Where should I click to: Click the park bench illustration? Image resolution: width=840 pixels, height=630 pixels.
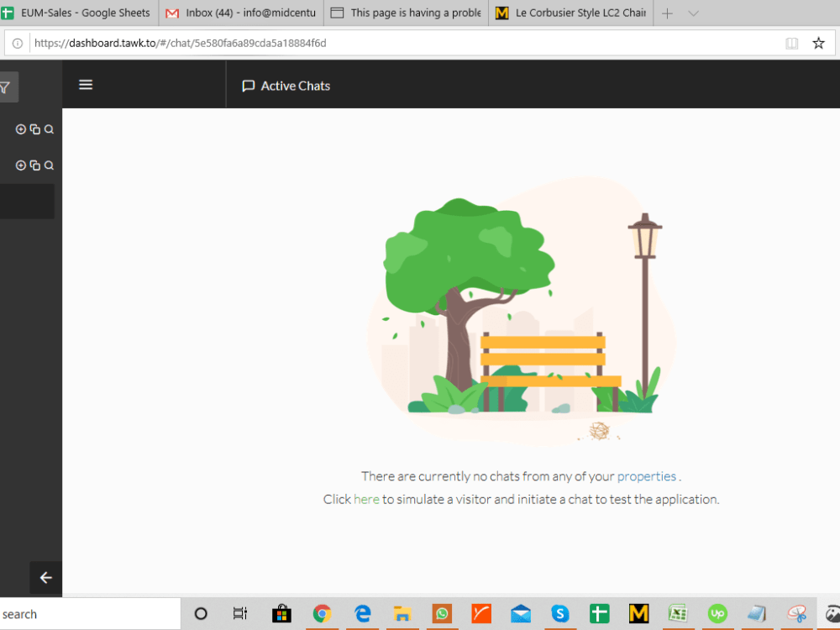click(550, 372)
